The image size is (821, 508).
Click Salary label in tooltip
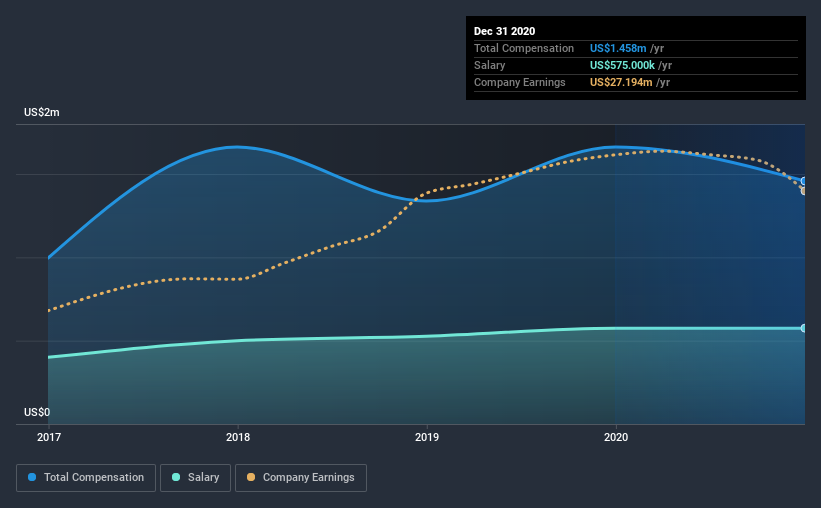click(x=490, y=65)
